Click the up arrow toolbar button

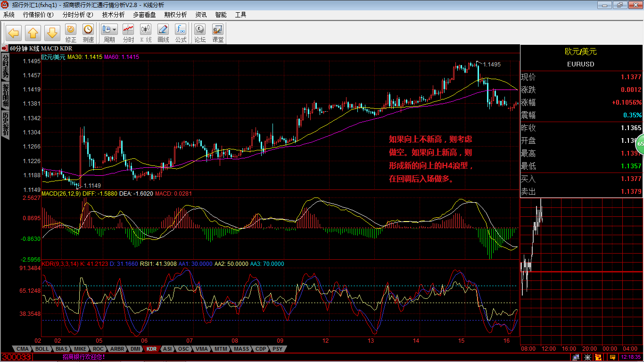coord(33,33)
